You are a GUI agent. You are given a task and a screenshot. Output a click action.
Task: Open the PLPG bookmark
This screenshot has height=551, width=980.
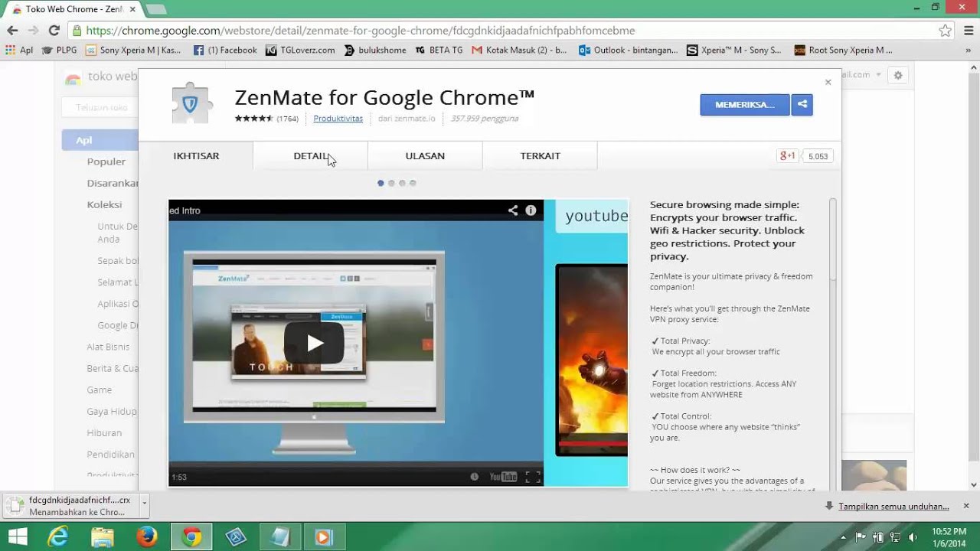60,50
